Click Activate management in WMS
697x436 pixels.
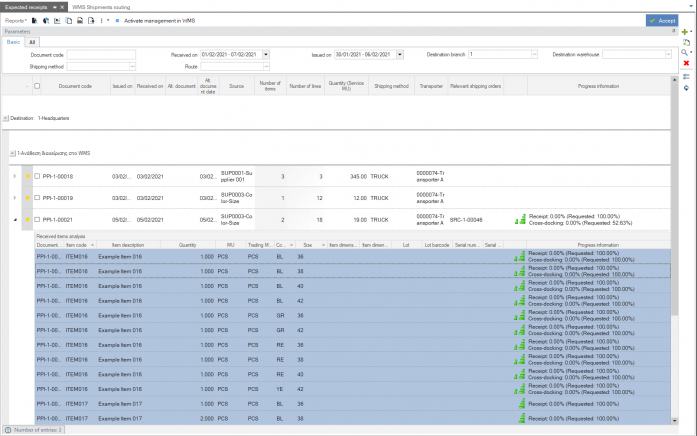pyautogui.click(x=159, y=21)
